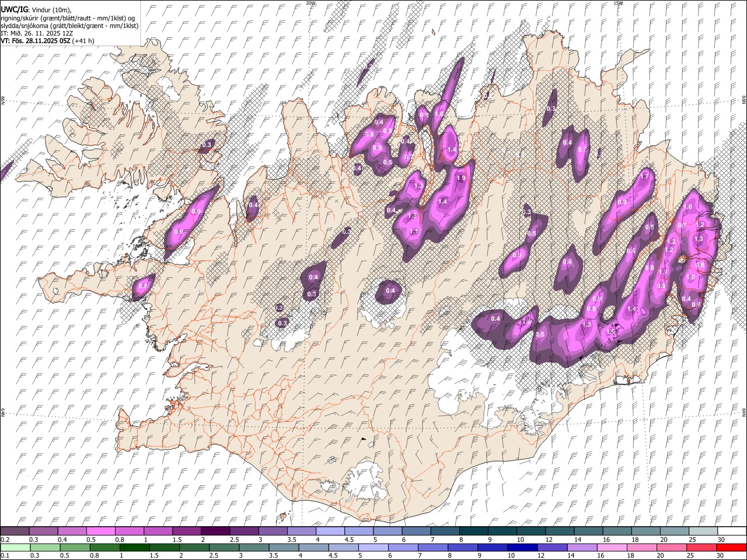The width and height of the screenshot is (747, 560).
Task: Click the "20W" longitude label
Action: 310,3
